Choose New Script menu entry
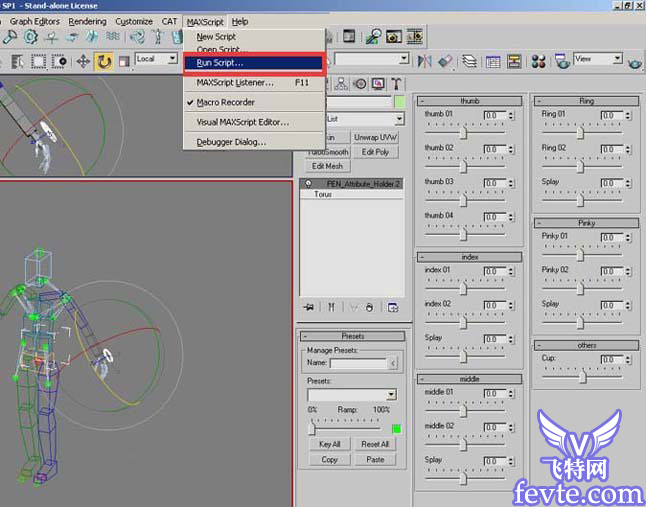 click(x=216, y=37)
